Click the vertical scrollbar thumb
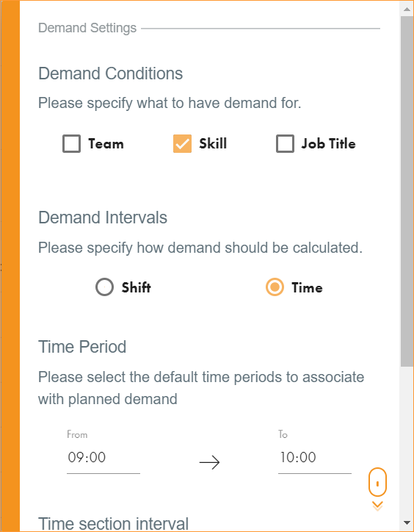 click(x=407, y=191)
